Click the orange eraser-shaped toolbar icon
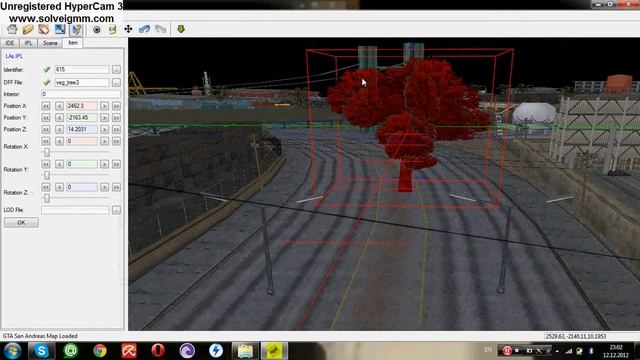The image size is (640, 360). click(x=44, y=29)
